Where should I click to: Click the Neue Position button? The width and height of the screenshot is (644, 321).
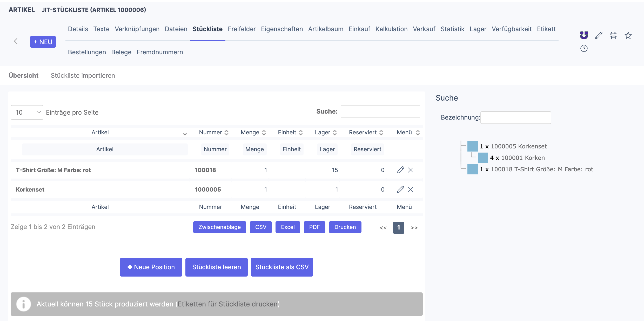point(151,267)
